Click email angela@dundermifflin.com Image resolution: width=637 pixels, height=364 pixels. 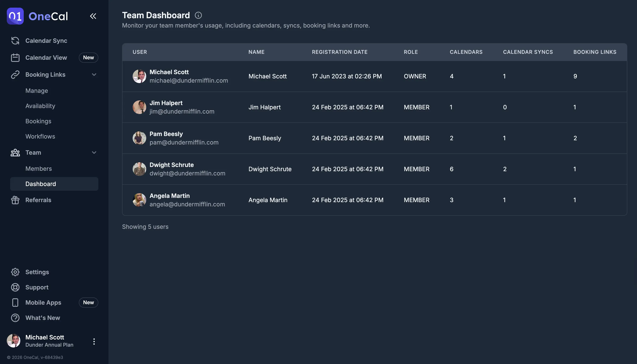[x=187, y=204]
